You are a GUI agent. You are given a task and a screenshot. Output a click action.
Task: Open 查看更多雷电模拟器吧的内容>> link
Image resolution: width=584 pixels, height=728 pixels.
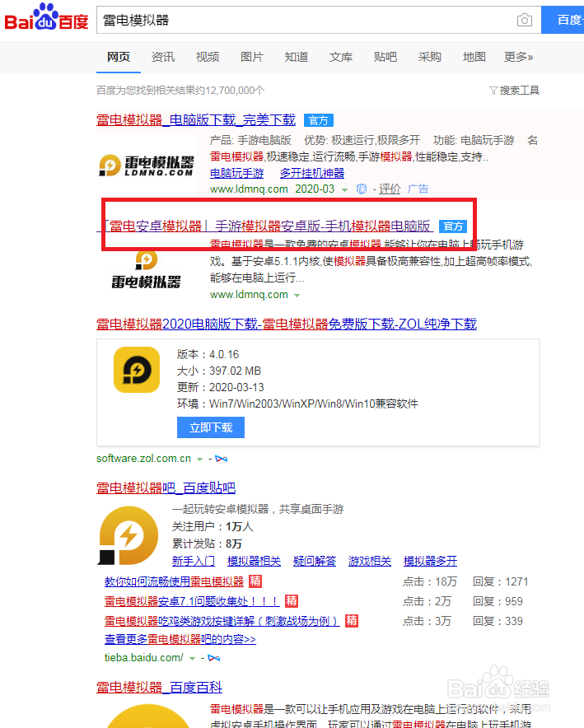click(180, 639)
